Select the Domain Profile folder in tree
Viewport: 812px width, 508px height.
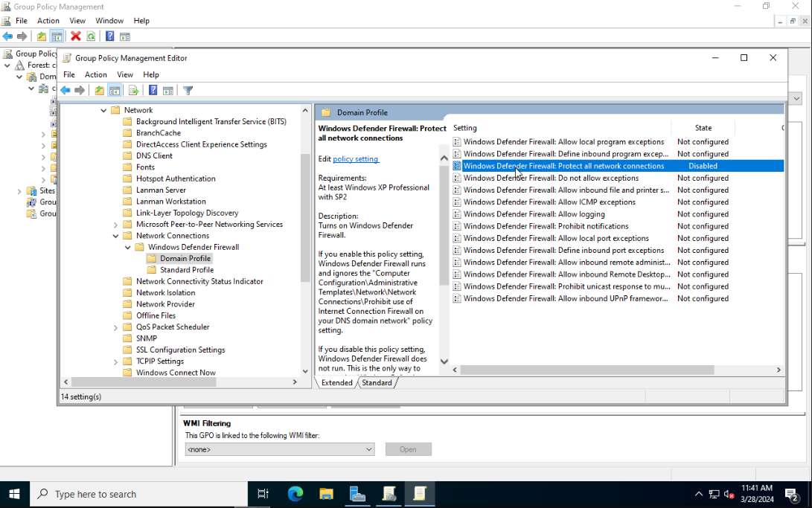coord(185,259)
